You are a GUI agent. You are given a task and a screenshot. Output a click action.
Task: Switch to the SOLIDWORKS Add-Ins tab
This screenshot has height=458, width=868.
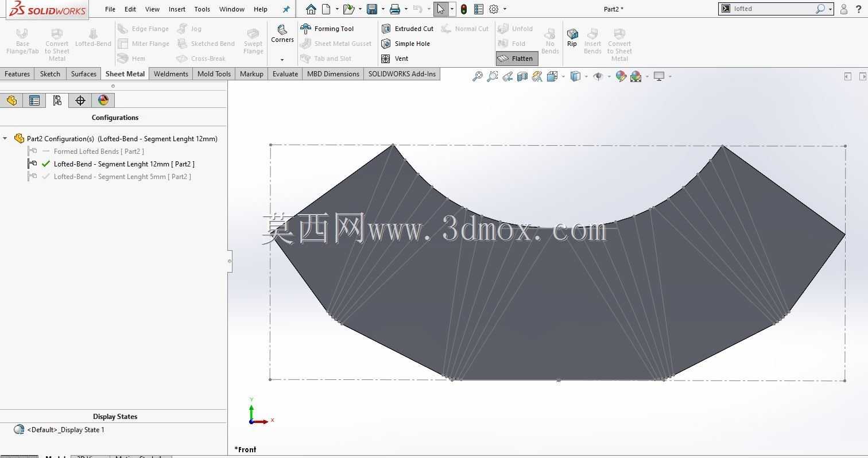point(402,74)
